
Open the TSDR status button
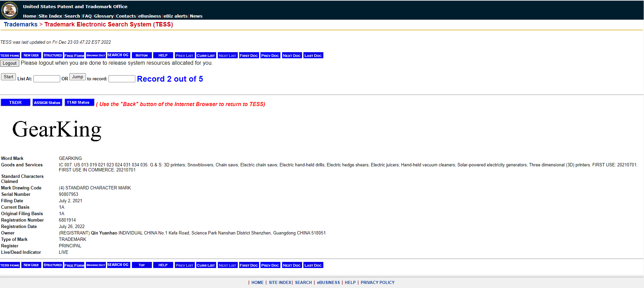[x=16, y=102]
